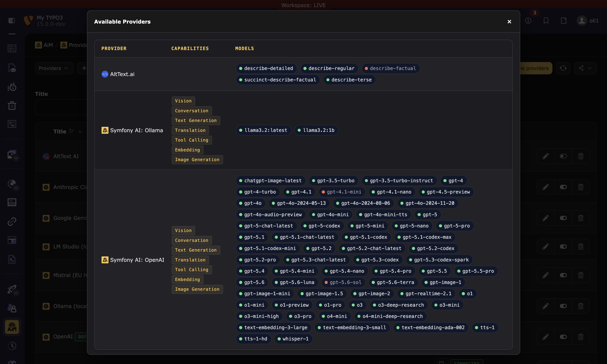
Task: Open the AiM module in sidebar
Action: (x=12, y=327)
